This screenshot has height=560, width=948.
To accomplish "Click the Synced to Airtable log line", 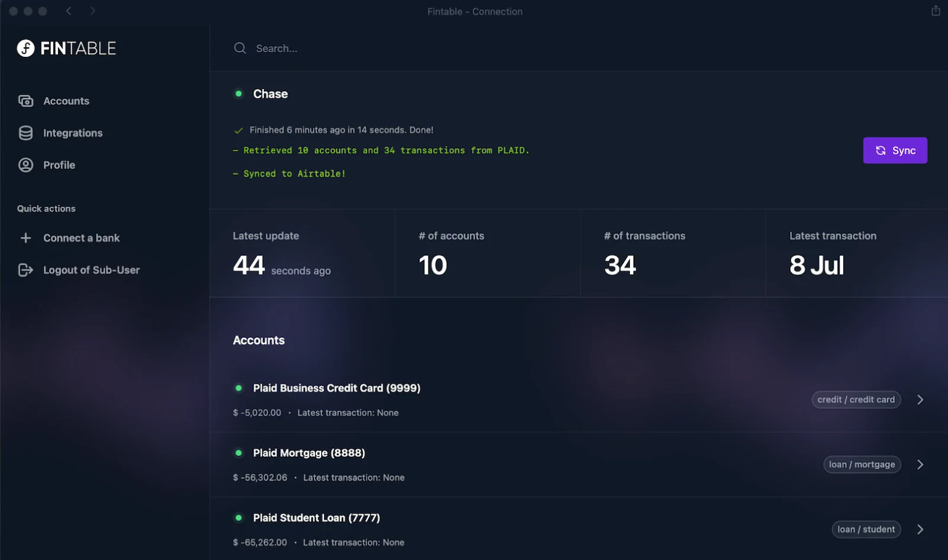I will tap(289, 174).
